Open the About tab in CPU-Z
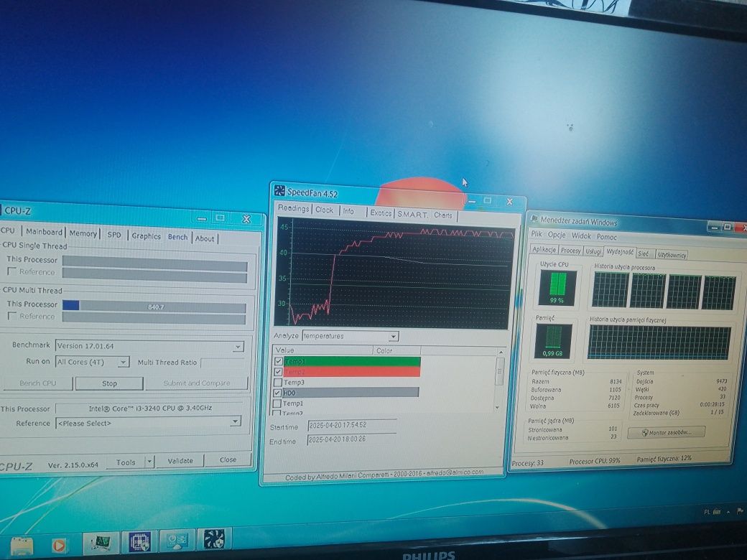 point(205,238)
